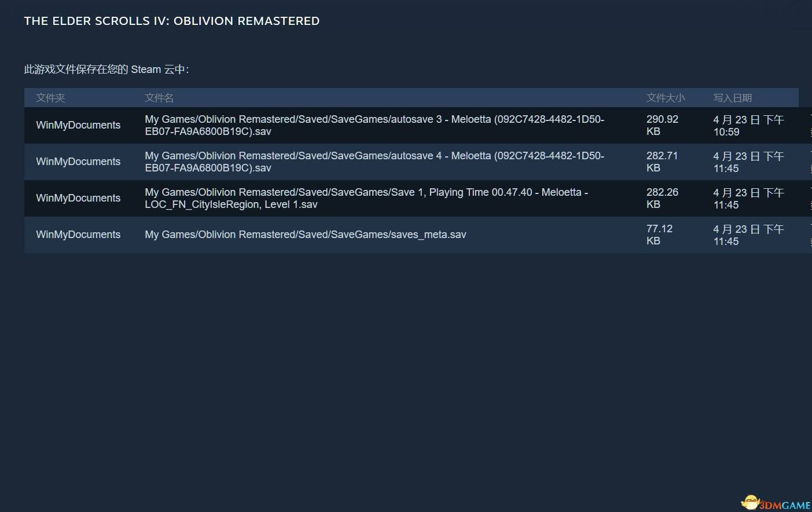Click WinMyDocuments in the saves_meta.sav row
This screenshot has width=812, height=512.
point(78,235)
